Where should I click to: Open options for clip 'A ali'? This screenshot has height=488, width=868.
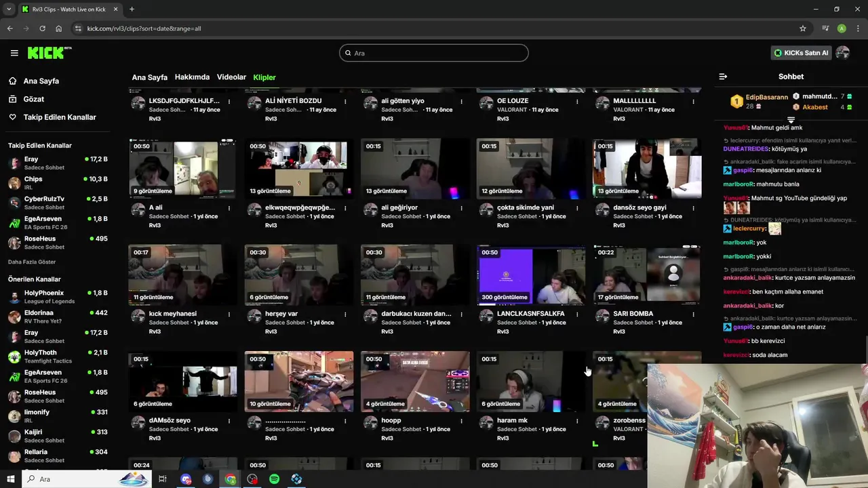click(x=229, y=208)
